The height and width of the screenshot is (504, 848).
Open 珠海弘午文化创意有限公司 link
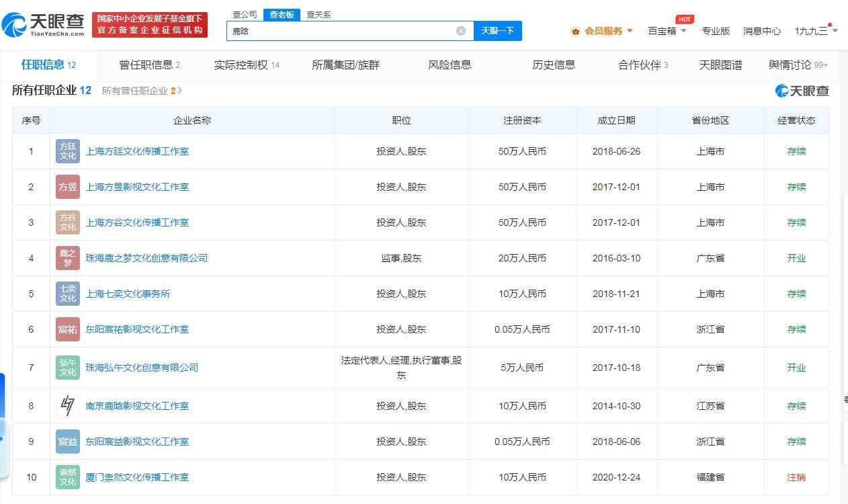(142, 368)
